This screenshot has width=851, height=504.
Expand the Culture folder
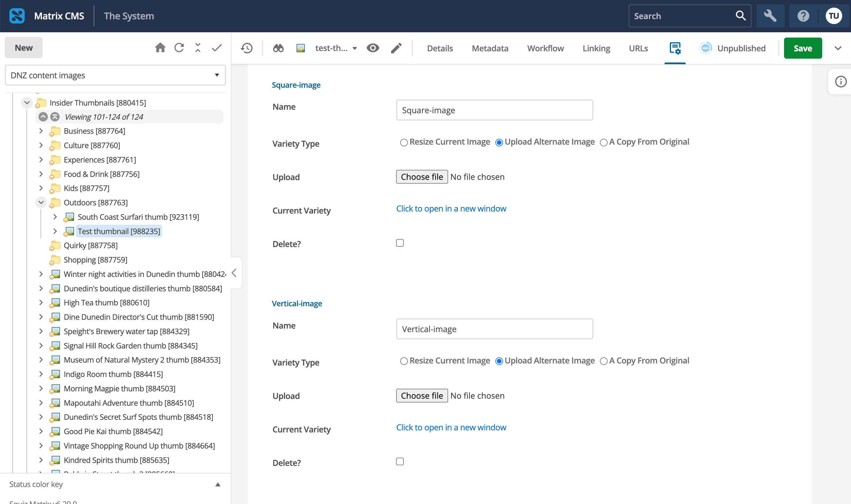point(41,145)
